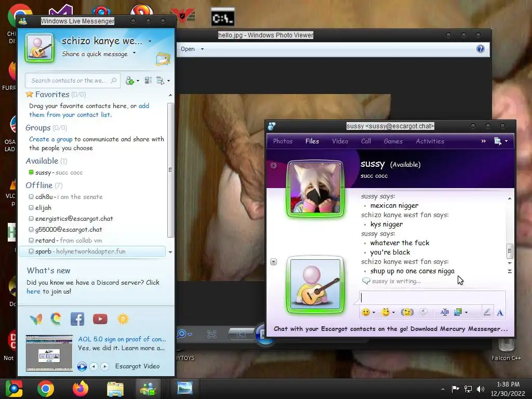Screen dimensions: 532x399
Task: Click the MSN butterfly icon
Action: pyautogui.click(x=36, y=319)
